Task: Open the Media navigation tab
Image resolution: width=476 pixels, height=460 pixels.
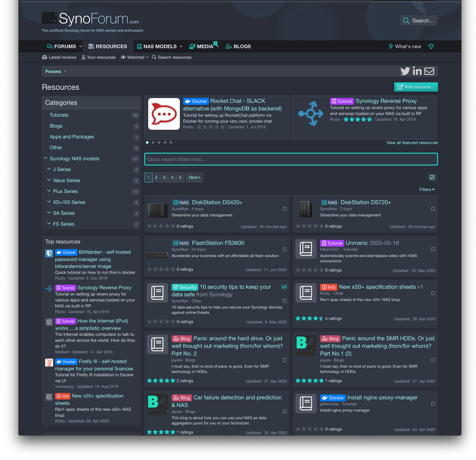Action: (202, 46)
